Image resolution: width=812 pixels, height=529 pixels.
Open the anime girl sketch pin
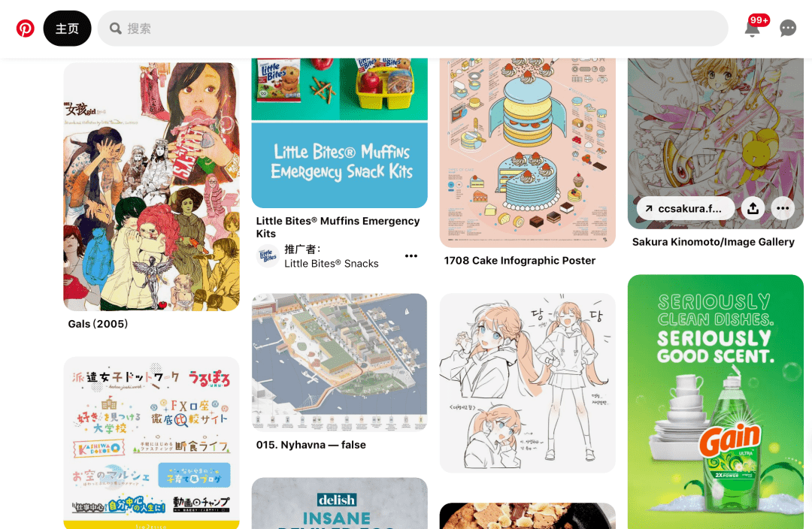527,383
